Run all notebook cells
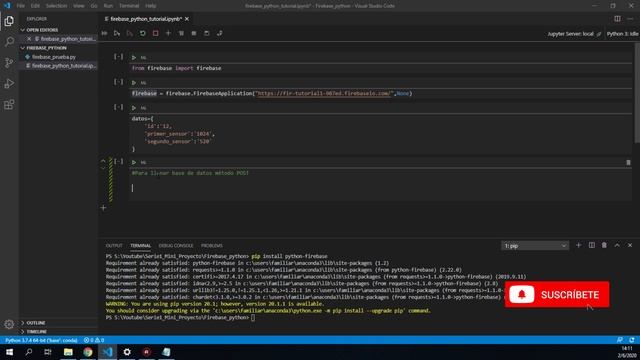The width and height of the screenshot is (640, 360). point(104,33)
